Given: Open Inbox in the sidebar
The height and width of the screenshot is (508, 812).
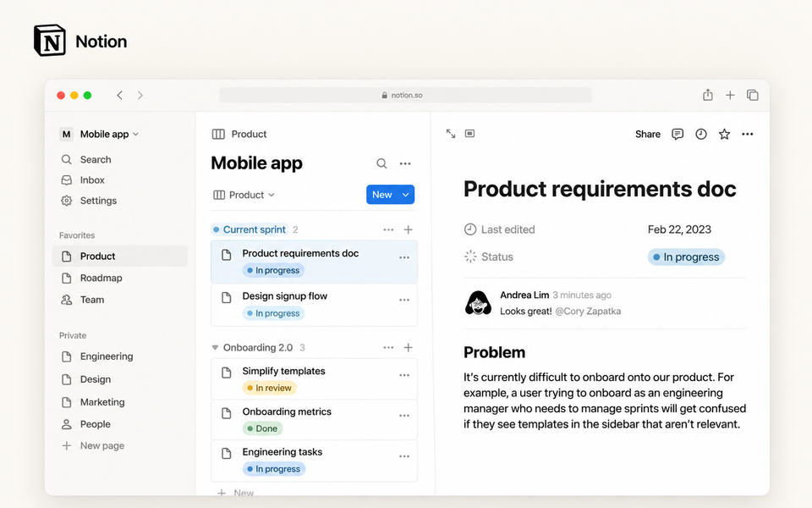Looking at the screenshot, I should pos(83,179).
